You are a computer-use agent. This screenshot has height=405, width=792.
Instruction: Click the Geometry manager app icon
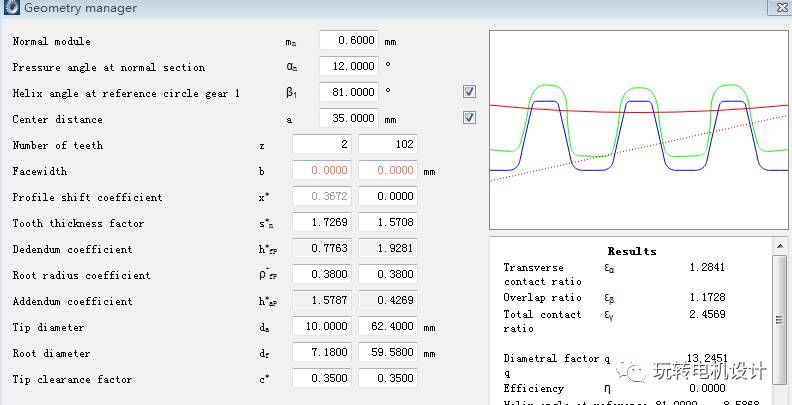(11, 8)
